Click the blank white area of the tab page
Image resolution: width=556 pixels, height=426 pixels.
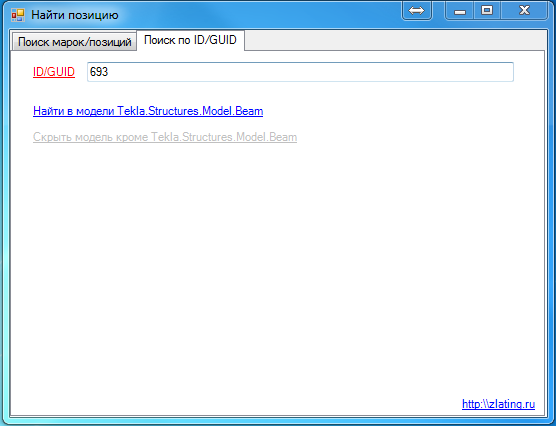pyautogui.click(x=278, y=270)
